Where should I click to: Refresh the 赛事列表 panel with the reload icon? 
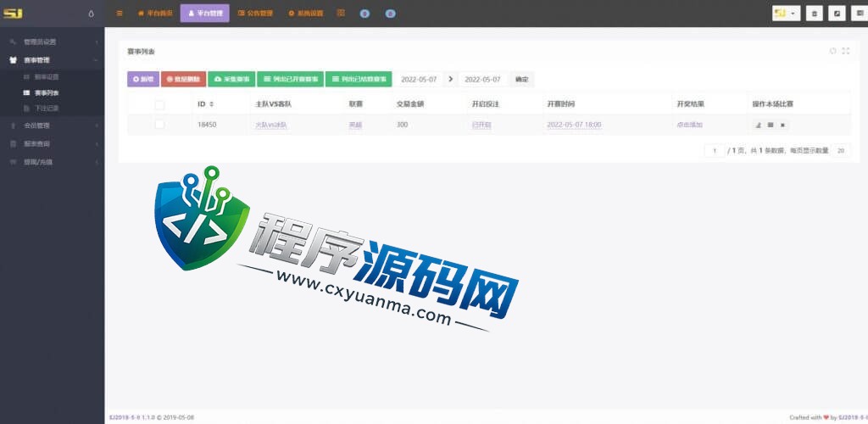tap(832, 51)
